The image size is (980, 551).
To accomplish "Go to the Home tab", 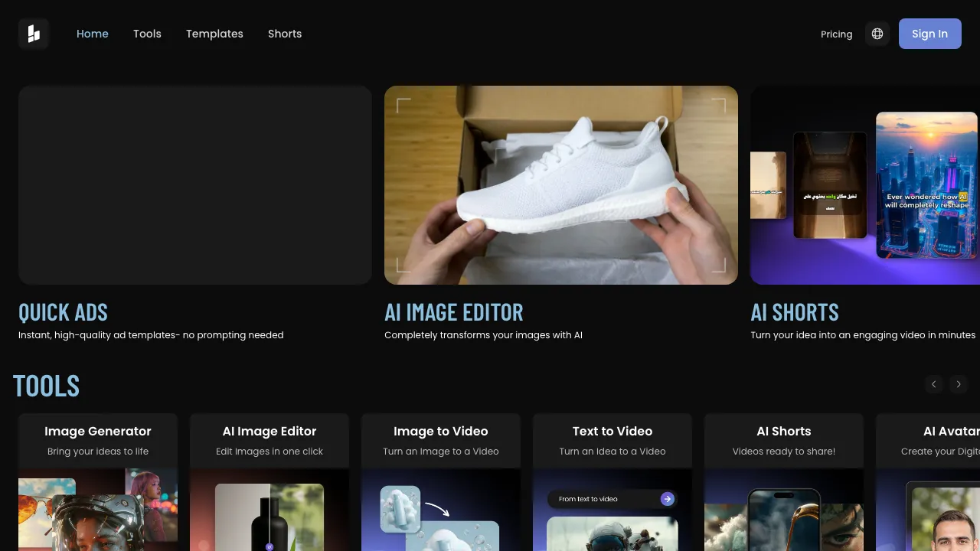I will 93,34.
